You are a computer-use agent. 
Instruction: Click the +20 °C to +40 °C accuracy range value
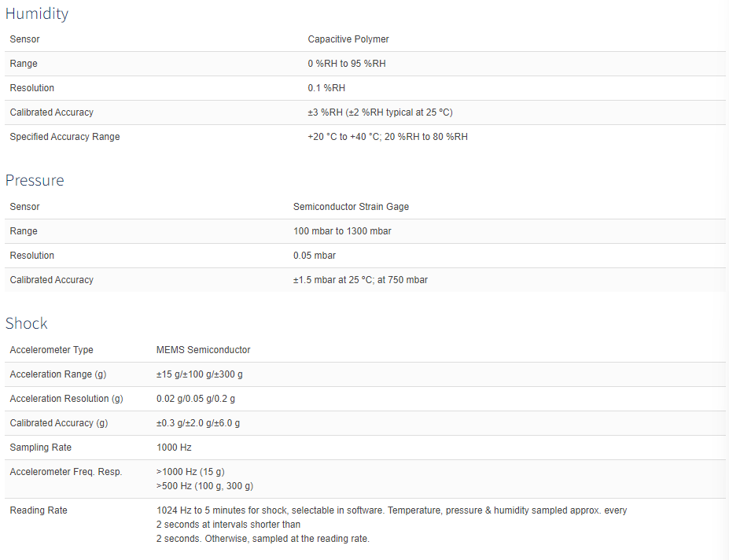tap(388, 137)
